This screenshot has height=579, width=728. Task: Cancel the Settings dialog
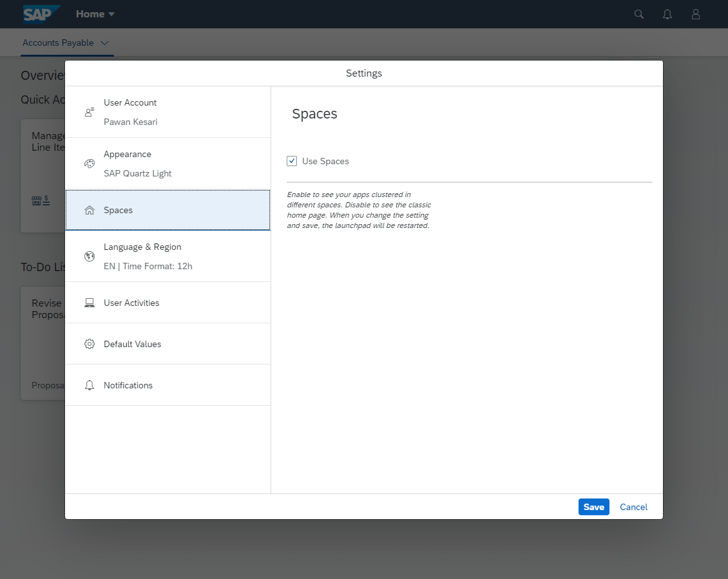coord(633,507)
